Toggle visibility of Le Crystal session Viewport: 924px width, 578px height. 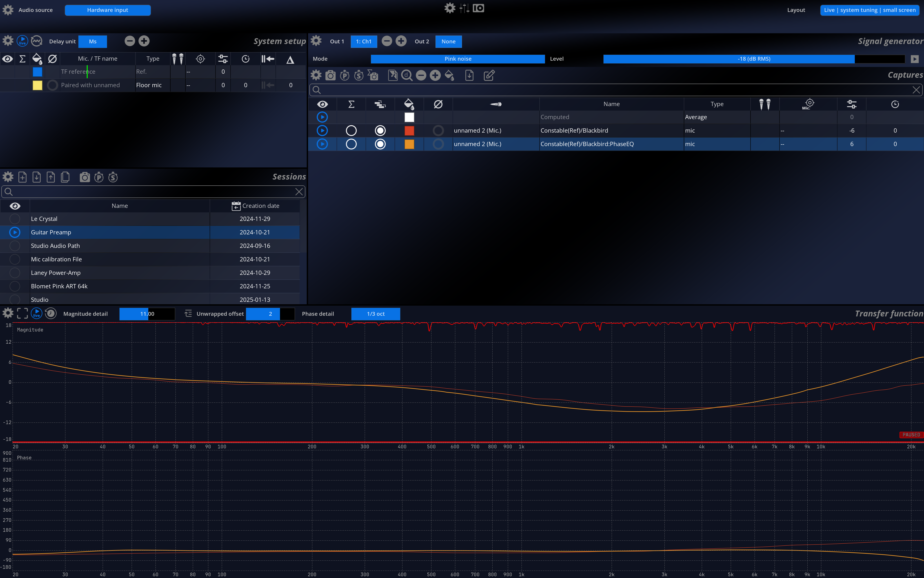[x=15, y=219]
